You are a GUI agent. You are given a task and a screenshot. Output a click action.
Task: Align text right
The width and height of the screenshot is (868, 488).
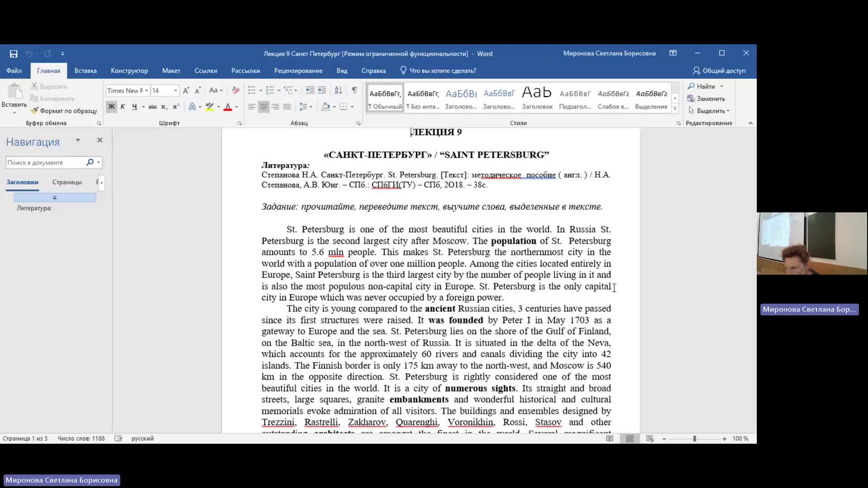(275, 107)
